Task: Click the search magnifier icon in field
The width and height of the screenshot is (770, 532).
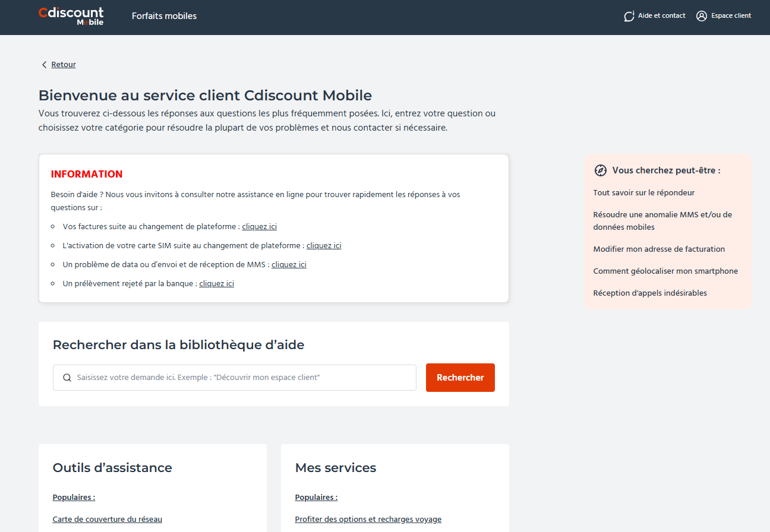Action: point(67,378)
